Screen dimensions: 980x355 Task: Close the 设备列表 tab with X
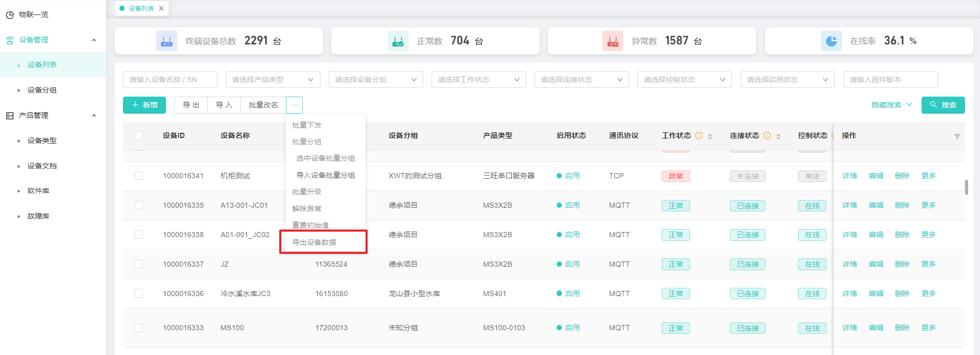point(161,8)
